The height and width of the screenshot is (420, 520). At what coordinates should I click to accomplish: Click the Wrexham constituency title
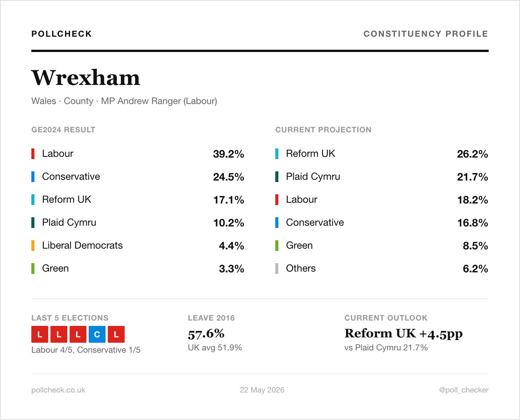[86, 78]
